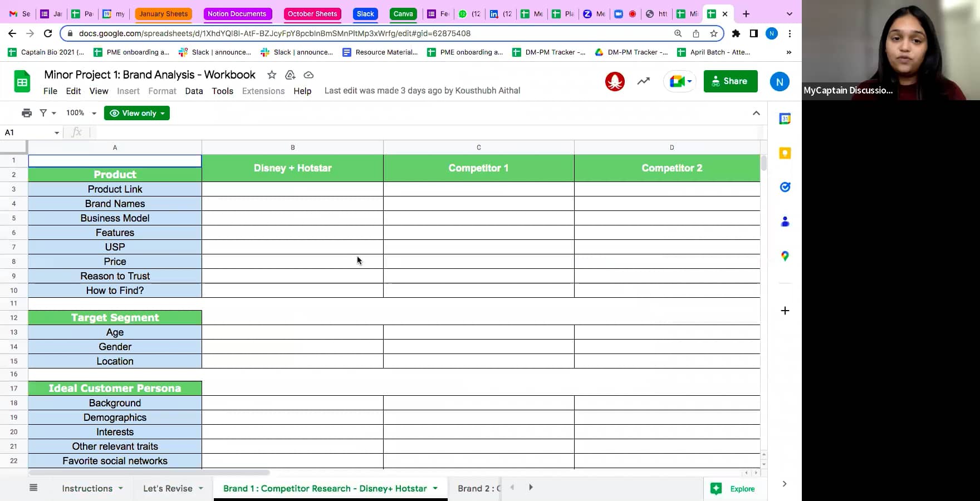Open the View menu
980x501 pixels.
pos(99,91)
